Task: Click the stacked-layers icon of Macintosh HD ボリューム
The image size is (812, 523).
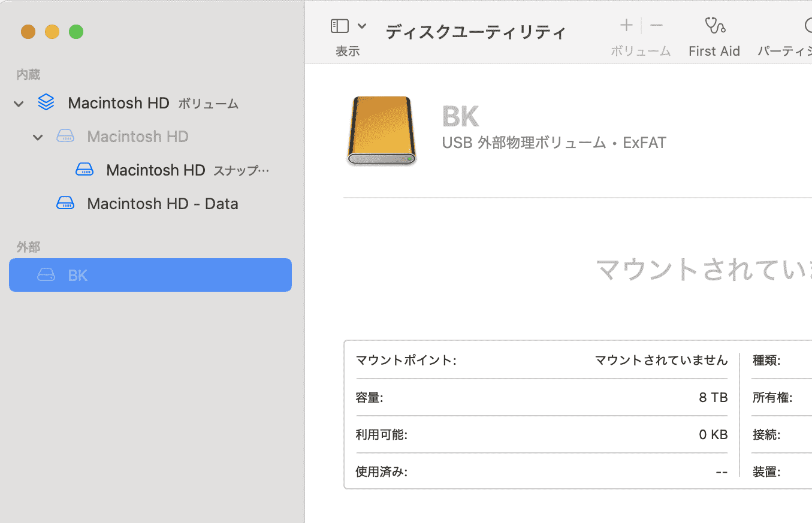Action: (46, 103)
